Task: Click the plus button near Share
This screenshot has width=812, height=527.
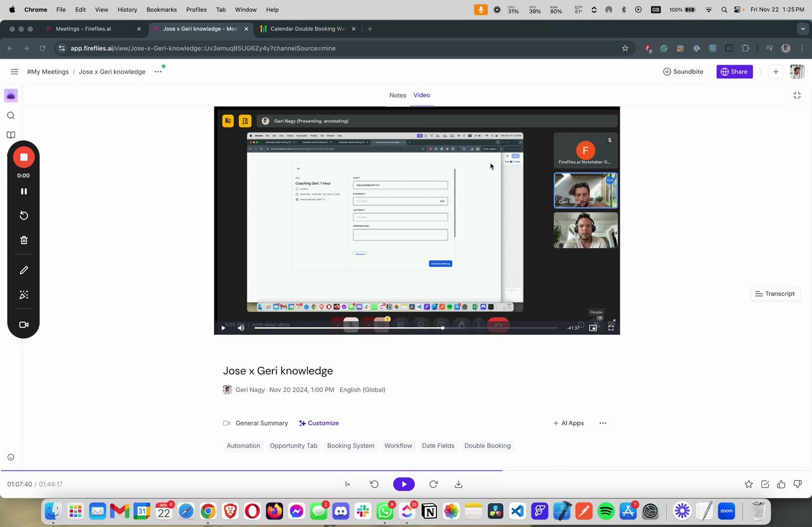Action: 775,72
